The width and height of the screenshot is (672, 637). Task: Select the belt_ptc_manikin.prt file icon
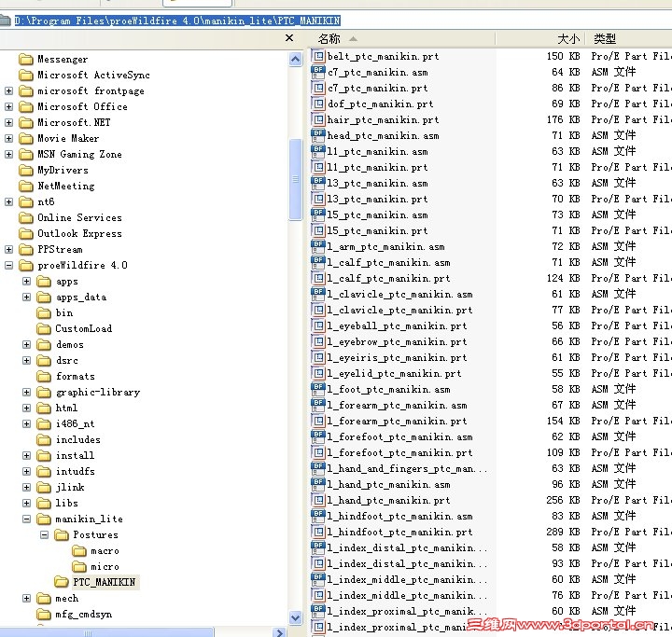click(x=318, y=56)
